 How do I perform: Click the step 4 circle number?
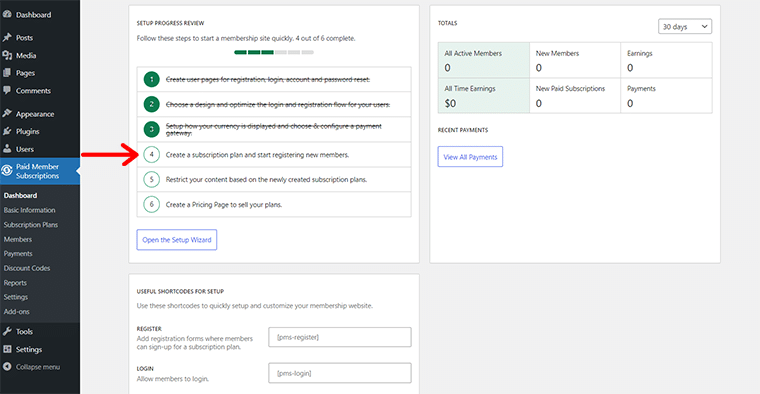152,155
